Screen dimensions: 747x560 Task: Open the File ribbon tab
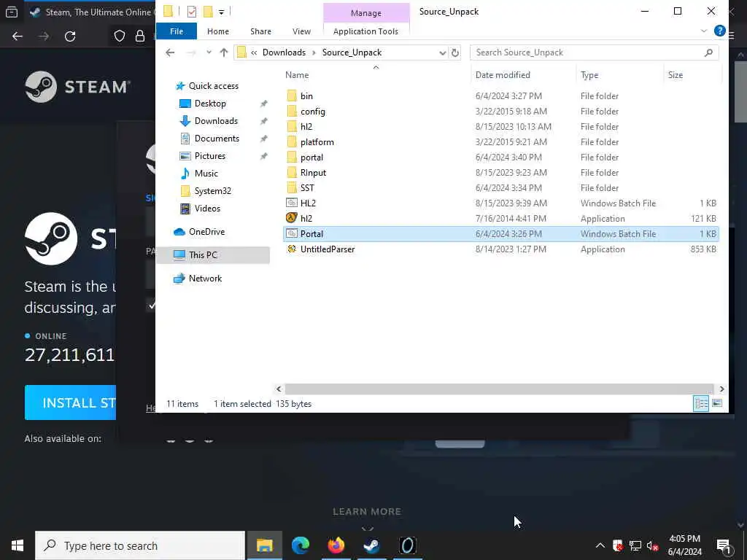click(177, 31)
